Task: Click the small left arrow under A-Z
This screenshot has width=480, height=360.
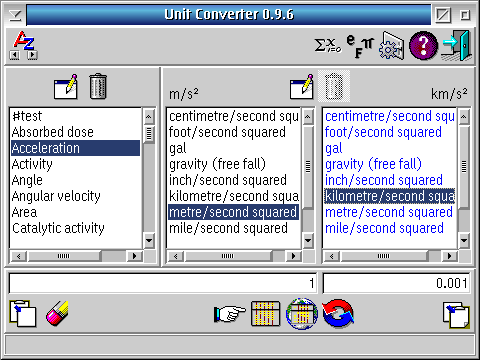Action: (x=15, y=55)
